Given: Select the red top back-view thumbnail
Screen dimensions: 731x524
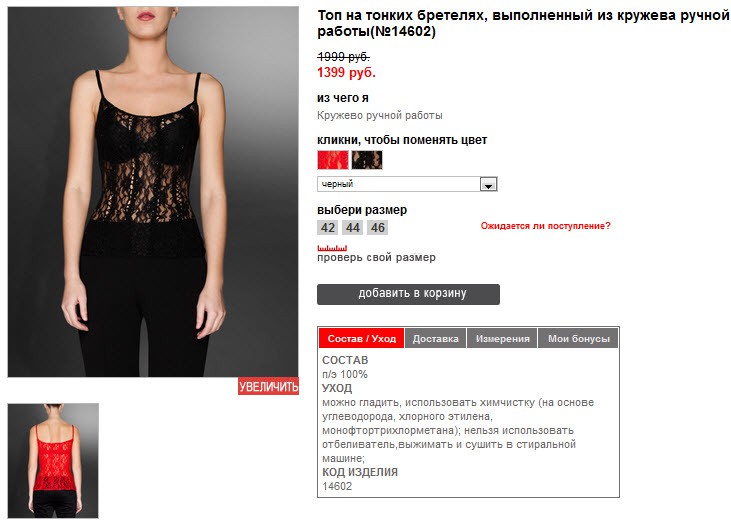Looking at the screenshot, I should [x=53, y=461].
